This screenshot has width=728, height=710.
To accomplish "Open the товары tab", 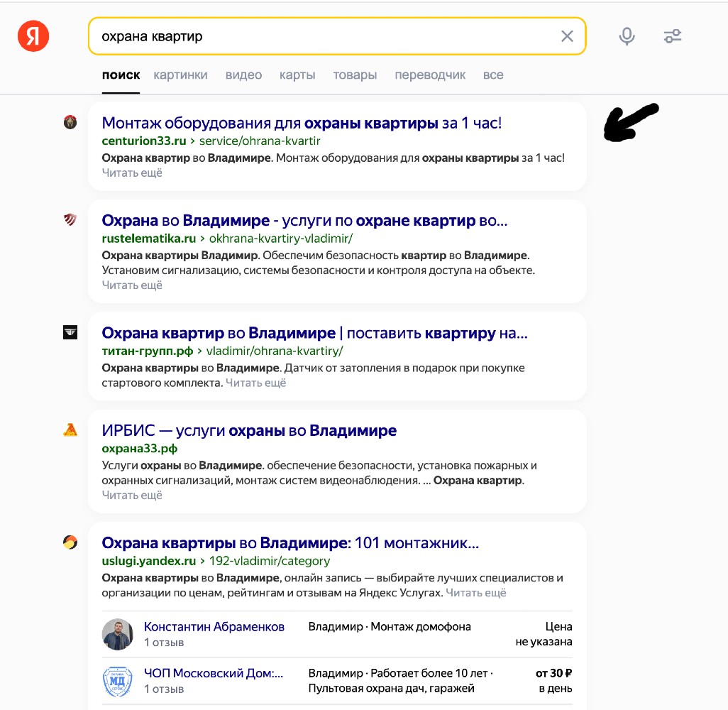I will (x=355, y=75).
